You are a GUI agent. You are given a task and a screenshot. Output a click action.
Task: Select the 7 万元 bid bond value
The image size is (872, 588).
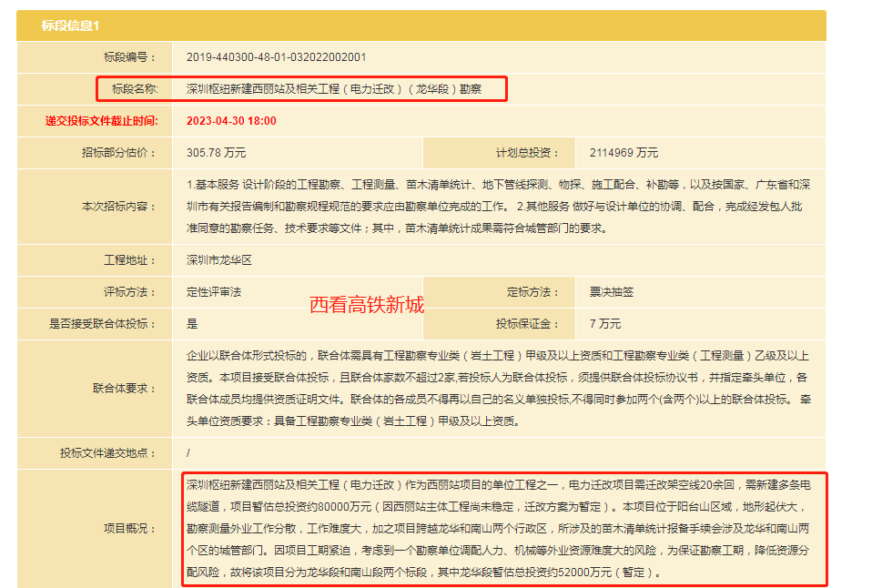pos(605,323)
